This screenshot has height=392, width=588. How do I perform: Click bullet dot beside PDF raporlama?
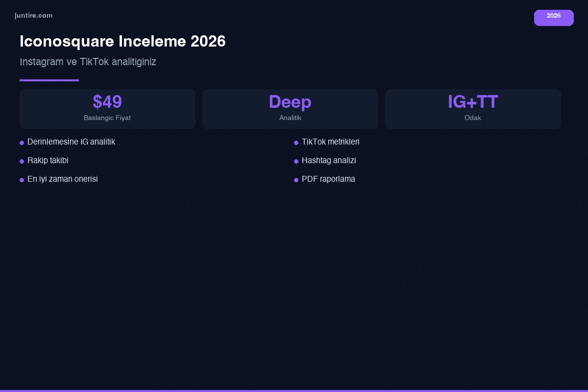(296, 180)
